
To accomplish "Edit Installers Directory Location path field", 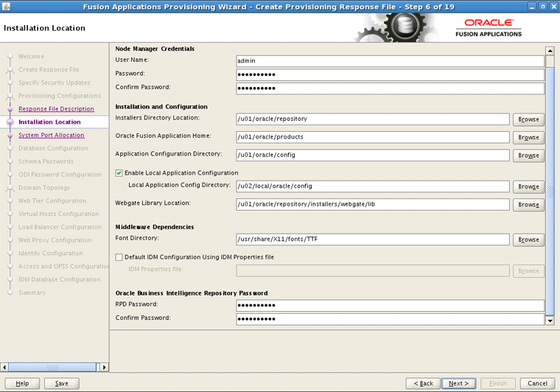I will pyautogui.click(x=373, y=119).
